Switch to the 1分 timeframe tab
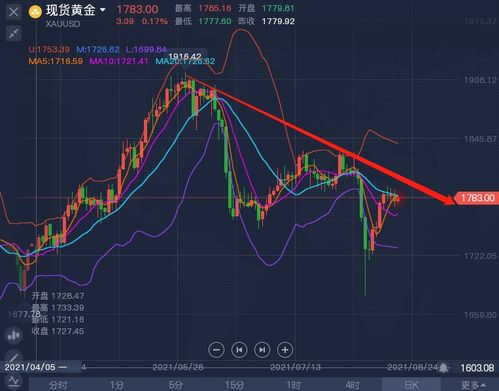Viewport: 499px width, 391px height. click(117, 385)
